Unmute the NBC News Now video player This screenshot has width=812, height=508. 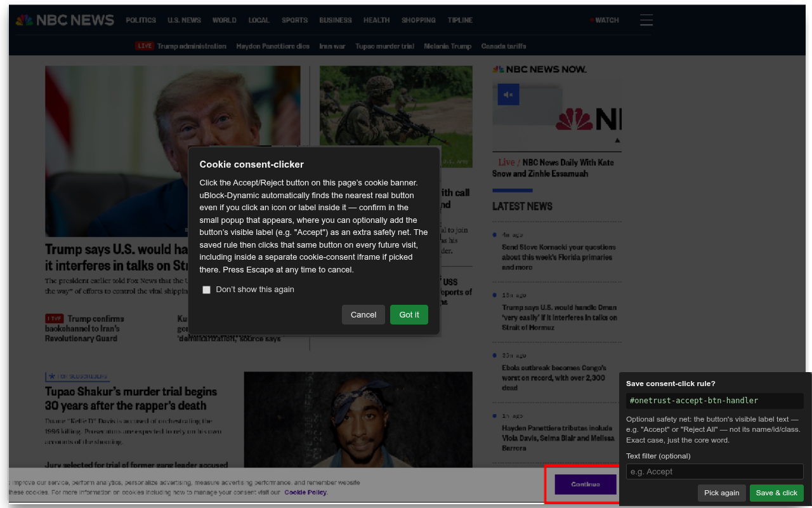point(508,95)
